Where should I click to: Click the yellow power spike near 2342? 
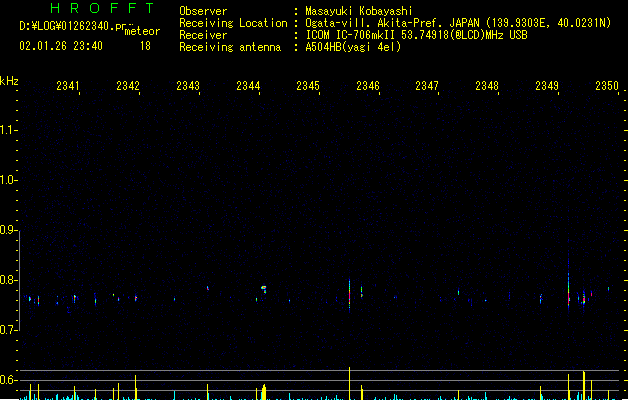point(136,387)
